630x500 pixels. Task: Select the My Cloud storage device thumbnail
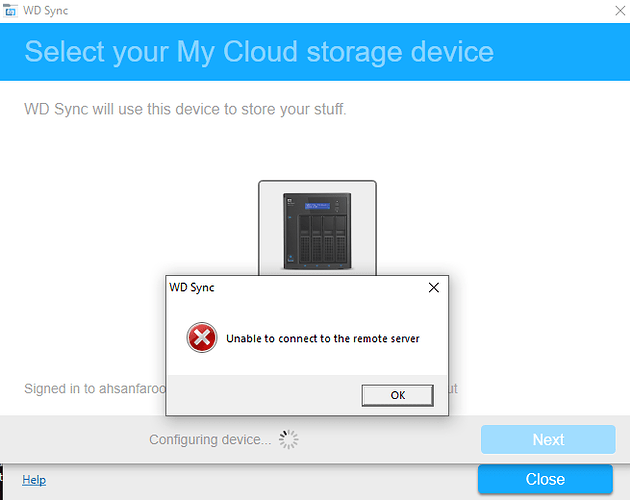coord(317,228)
